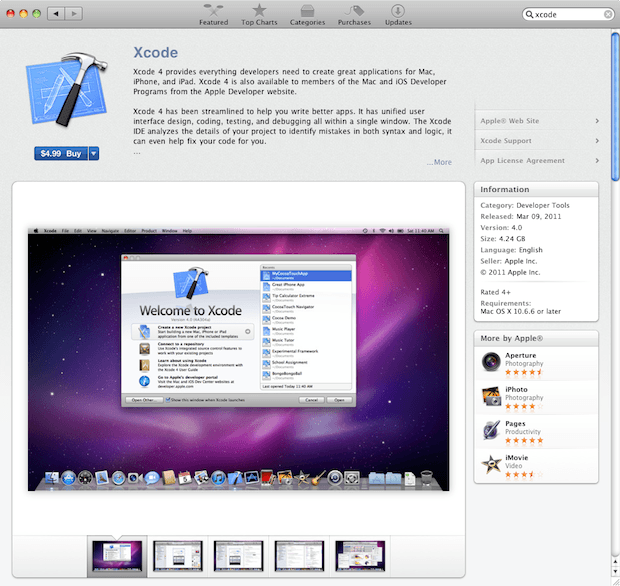Open the Top Charts toolbar icon
Image resolution: width=620 pixels, height=586 pixels.
(x=260, y=11)
